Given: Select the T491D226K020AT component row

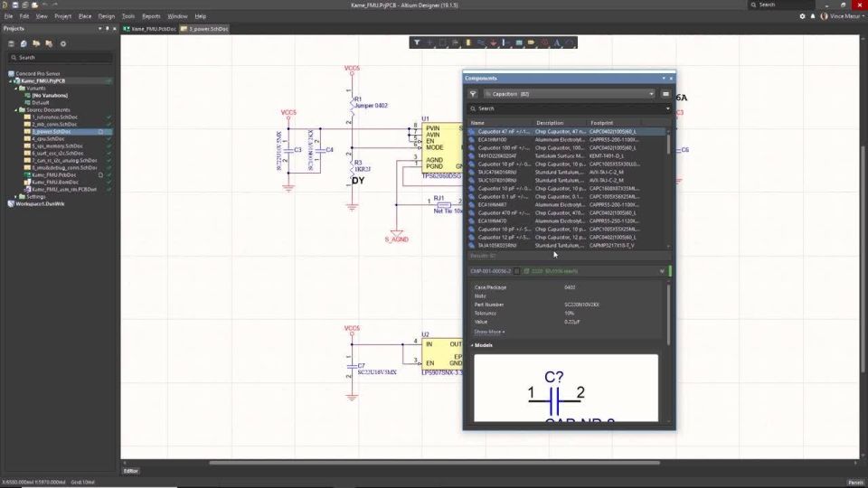Looking at the screenshot, I should click(566, 156).
